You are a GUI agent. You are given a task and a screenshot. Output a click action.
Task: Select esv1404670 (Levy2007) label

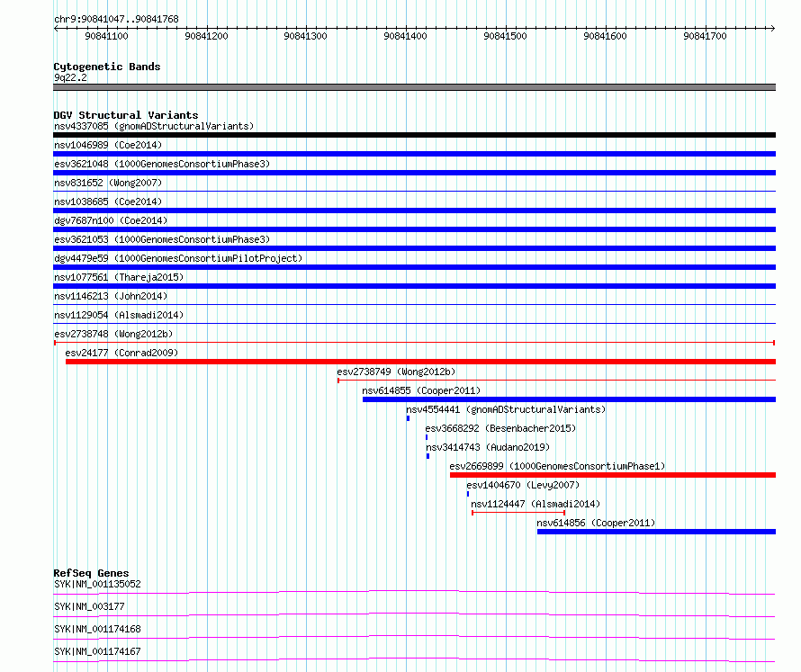pos(523,485)
